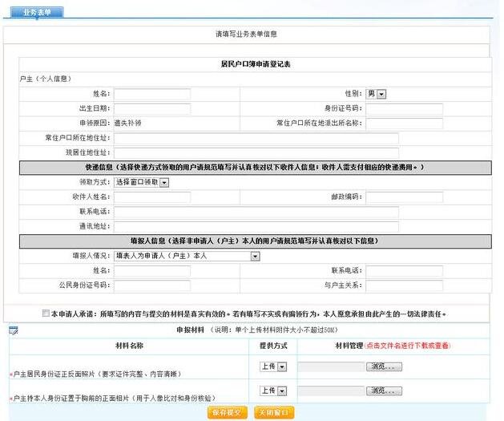
Task: Check the 本申请人承诺 checkbox
Action: (x=46, y=314)
